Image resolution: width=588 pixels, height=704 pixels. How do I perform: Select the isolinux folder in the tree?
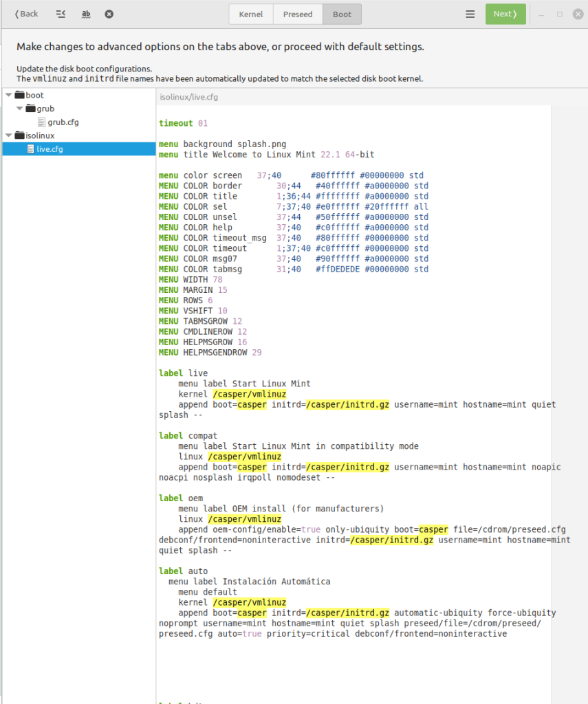(x=40, y=135)
